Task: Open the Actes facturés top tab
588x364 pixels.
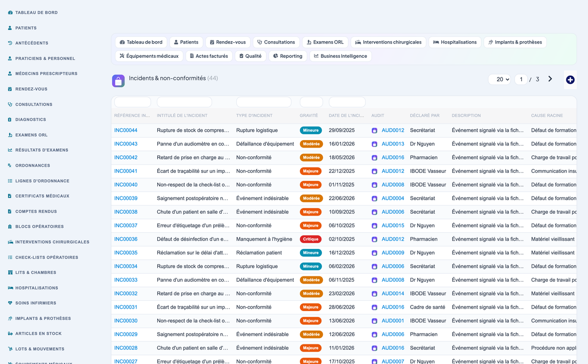Action: click(x=209, y=56)
